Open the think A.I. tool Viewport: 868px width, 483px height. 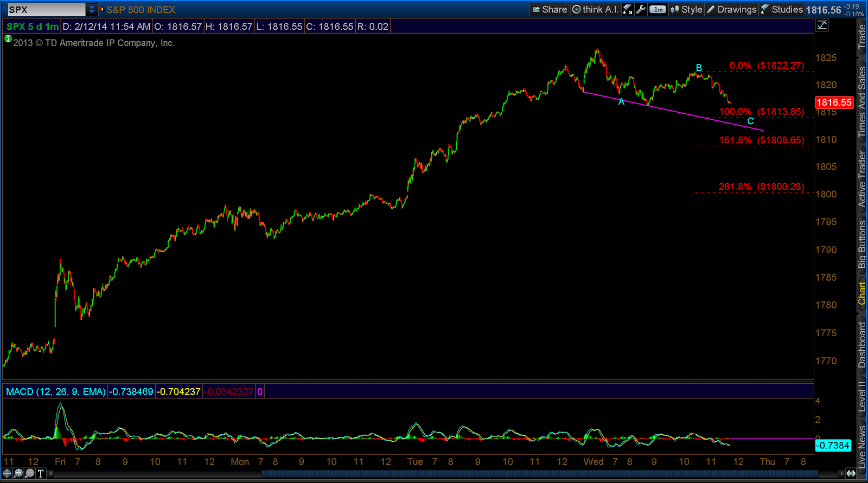tap(595, 9)
